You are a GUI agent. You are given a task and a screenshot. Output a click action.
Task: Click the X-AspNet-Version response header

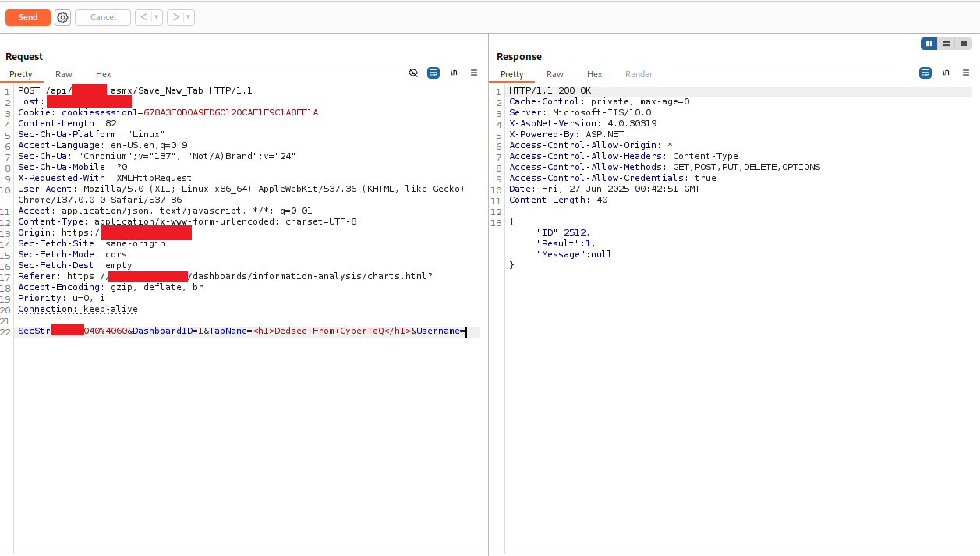(x=583, y=123)
